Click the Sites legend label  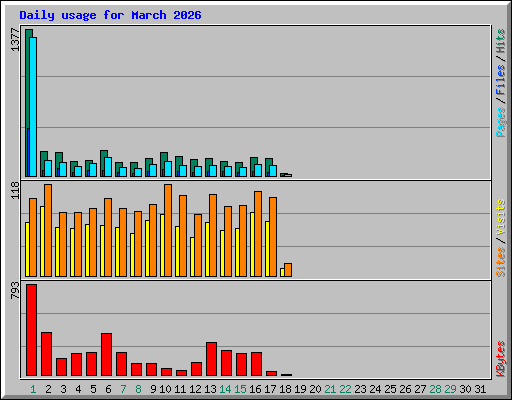click(501, 262)
